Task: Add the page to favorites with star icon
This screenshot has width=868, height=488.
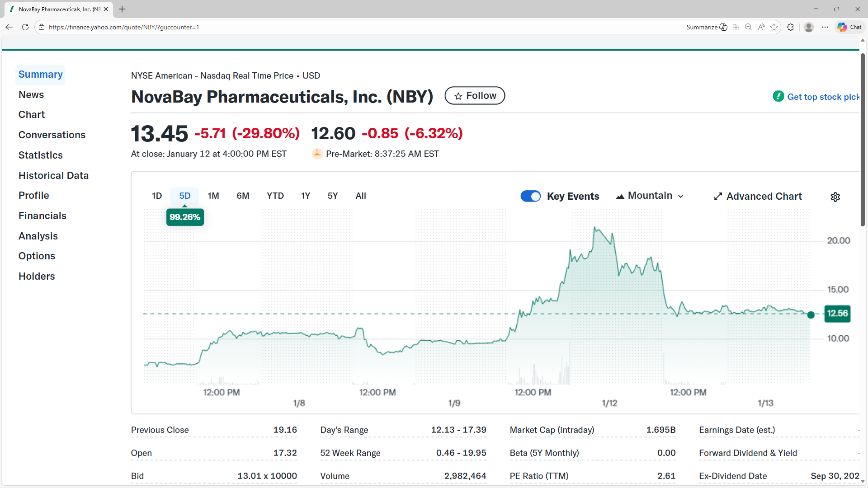Action: [774, 27]
